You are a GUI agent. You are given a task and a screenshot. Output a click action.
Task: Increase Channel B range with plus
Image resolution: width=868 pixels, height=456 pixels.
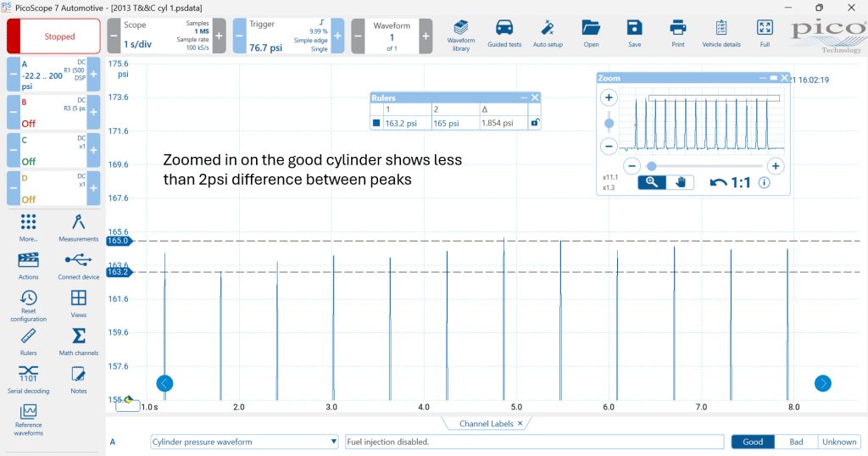pos(93,113)
